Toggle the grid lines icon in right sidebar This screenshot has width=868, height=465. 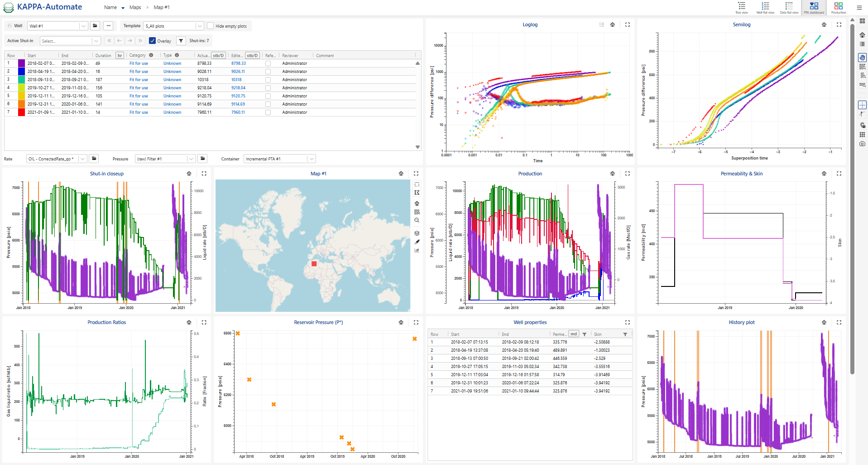(862, 135)
